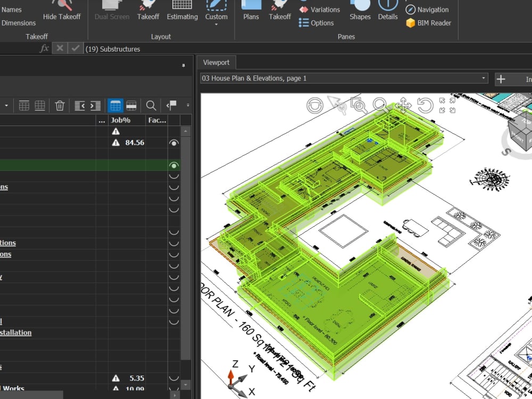The width and height of the screenshot is (532, 399).
Task: Outdent the row with decrease indent icon
Action: [79, 105]
